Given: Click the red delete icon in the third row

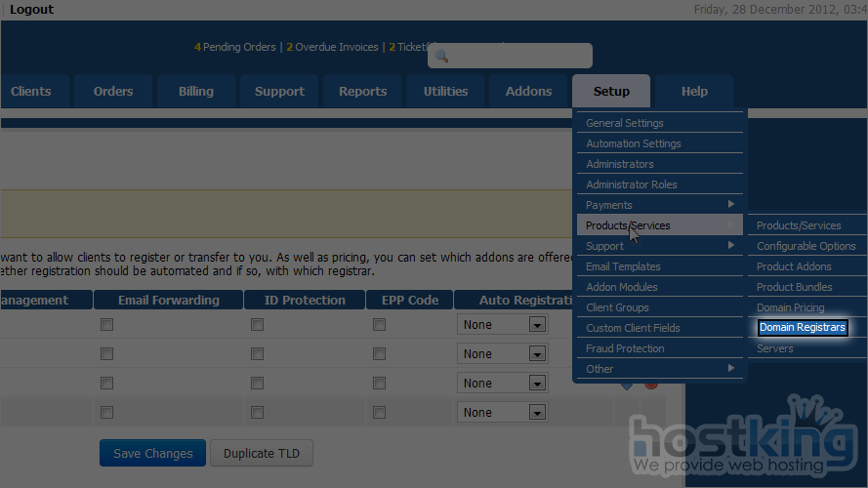Looking at the screenshot, I should point(650,384).
